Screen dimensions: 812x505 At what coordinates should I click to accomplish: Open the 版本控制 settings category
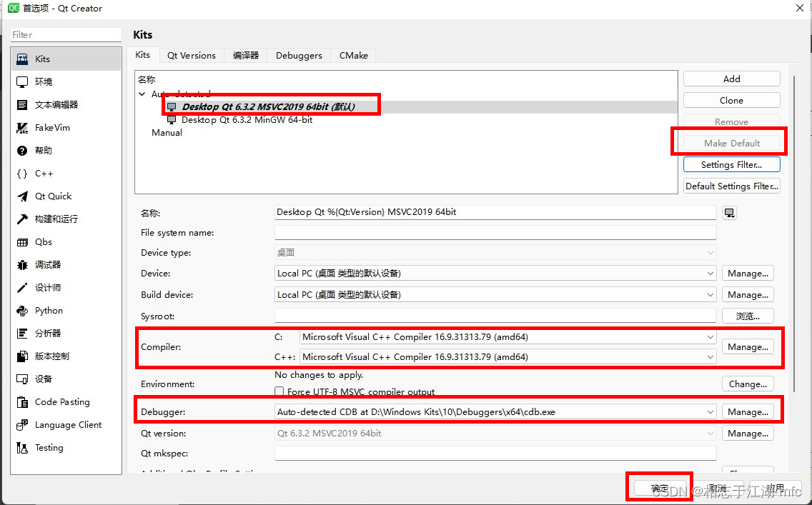pyautogui.click(x=66, y=356)
